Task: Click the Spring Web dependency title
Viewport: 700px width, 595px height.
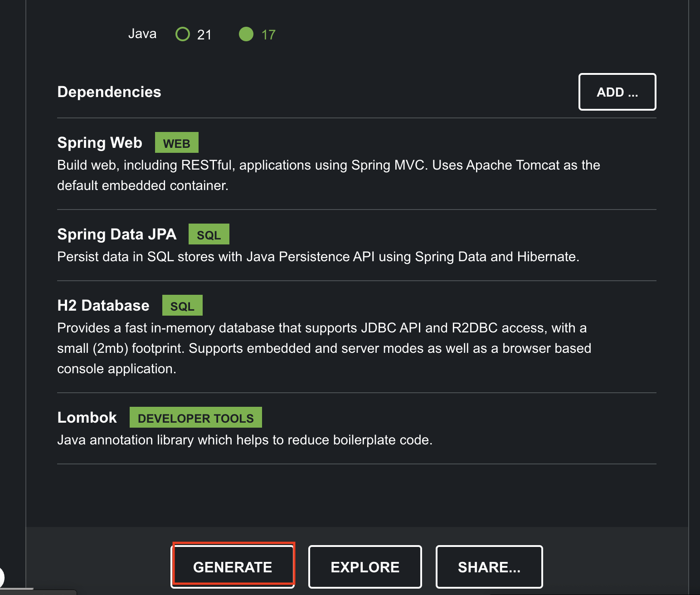Action: click(100, 142)
